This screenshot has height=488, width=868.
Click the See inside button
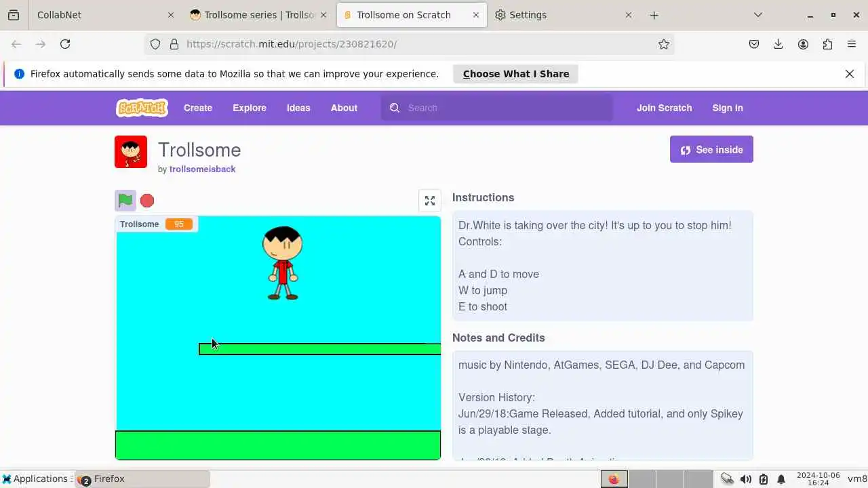click(x=711, y=149)
